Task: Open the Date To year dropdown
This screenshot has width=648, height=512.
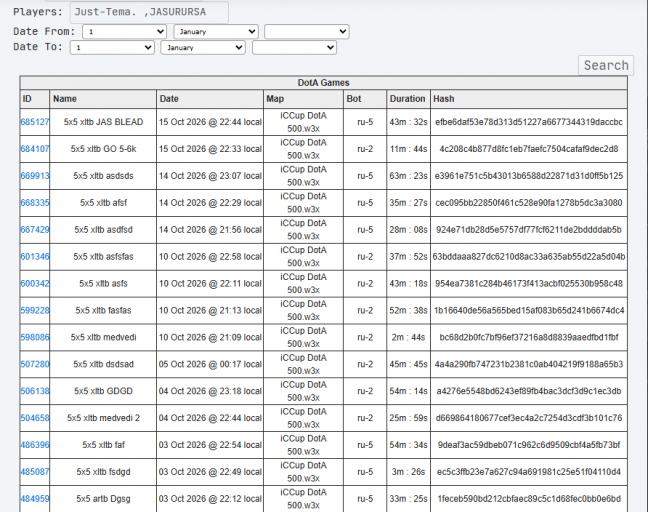Action: (x=294, y=48)
